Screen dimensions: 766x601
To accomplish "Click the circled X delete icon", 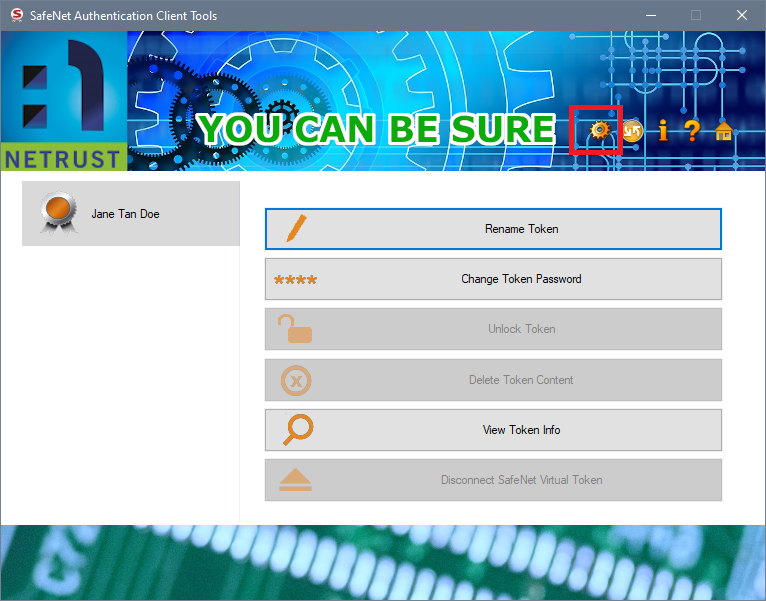I will [x=296, y=380].
